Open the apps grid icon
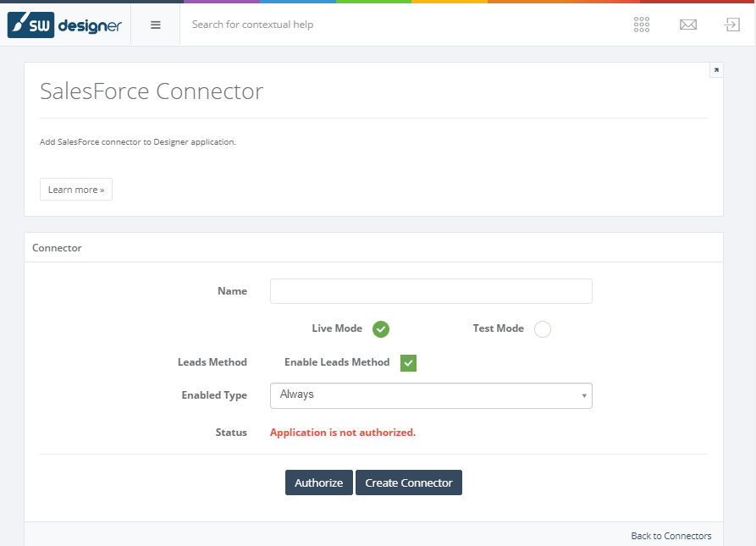The width and height of the screenshot is (756, 546). tap(642, 25)
